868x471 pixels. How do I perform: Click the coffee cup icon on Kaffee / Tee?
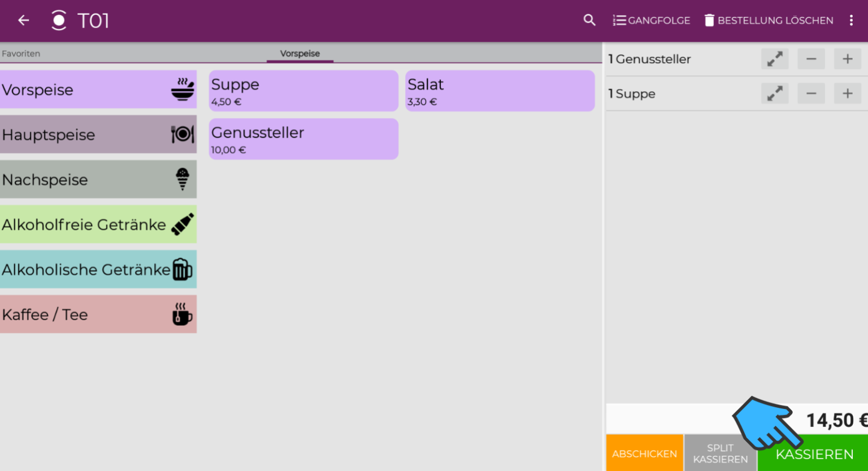[180, 314]
